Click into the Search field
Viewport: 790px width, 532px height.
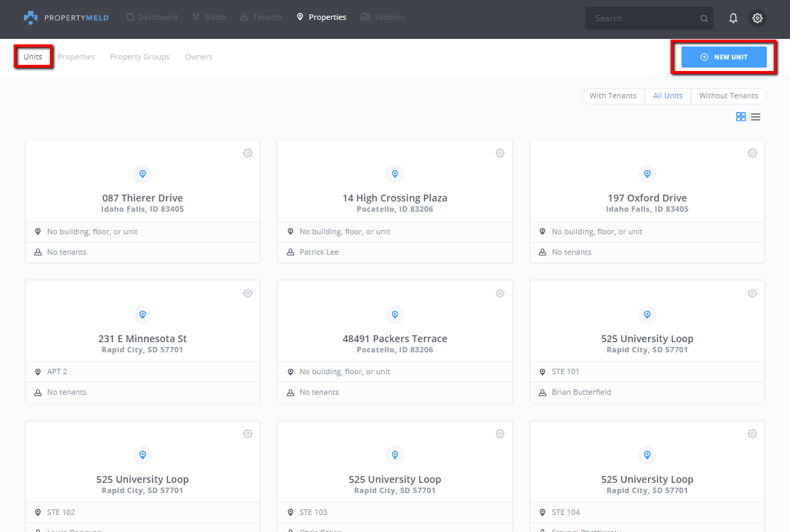(x=642, y=18)
